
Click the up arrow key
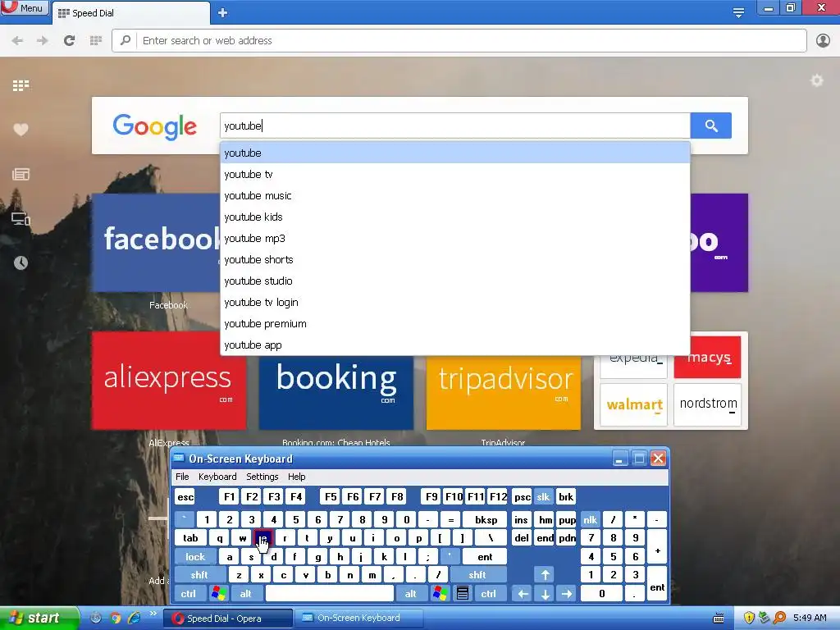[x=545, y=575]
